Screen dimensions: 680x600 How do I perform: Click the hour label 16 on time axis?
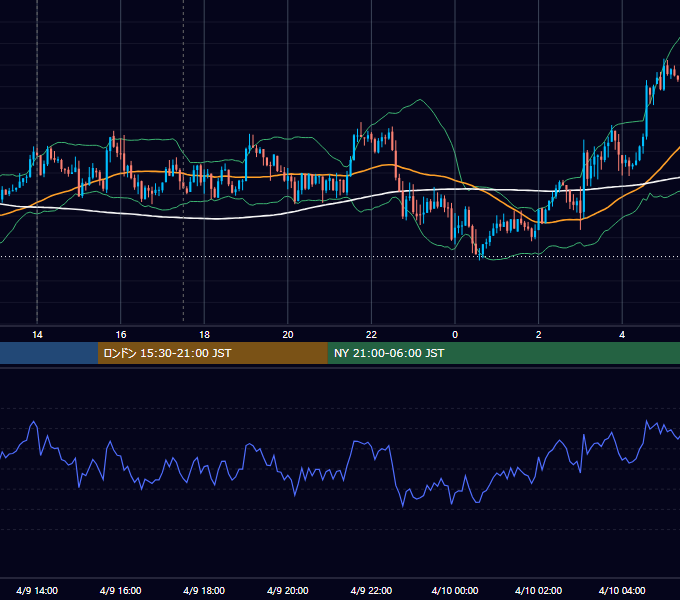click(x=121, y=335)
